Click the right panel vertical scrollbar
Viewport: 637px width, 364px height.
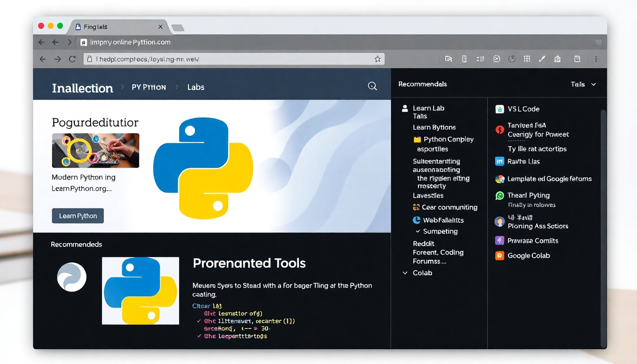coord(603,227)
